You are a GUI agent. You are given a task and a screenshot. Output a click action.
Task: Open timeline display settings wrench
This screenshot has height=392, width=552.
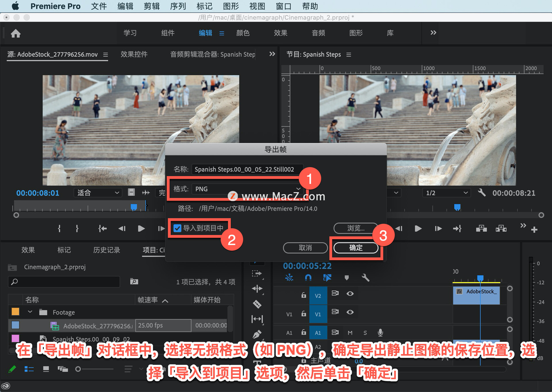click(365, 277)
